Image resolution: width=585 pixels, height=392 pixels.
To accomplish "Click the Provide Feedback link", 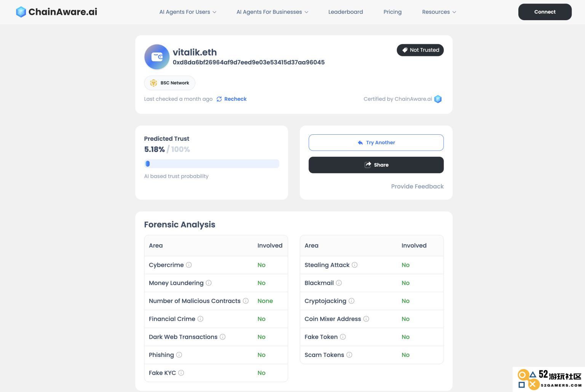I will [x=417, y=186].
